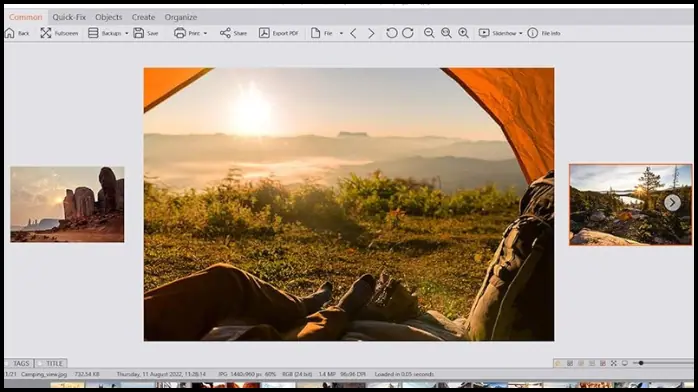
Task: Open the File dropdown arrow
Action: [341, 33]
